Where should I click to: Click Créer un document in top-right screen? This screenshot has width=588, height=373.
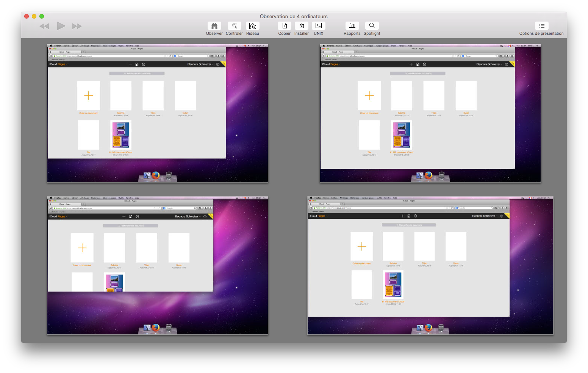(369, 96)
